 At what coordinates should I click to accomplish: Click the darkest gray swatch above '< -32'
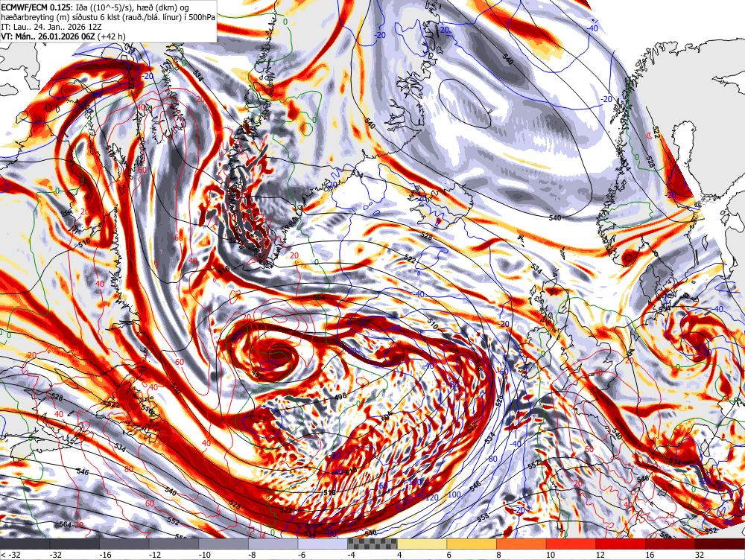(x=25, y=544)
